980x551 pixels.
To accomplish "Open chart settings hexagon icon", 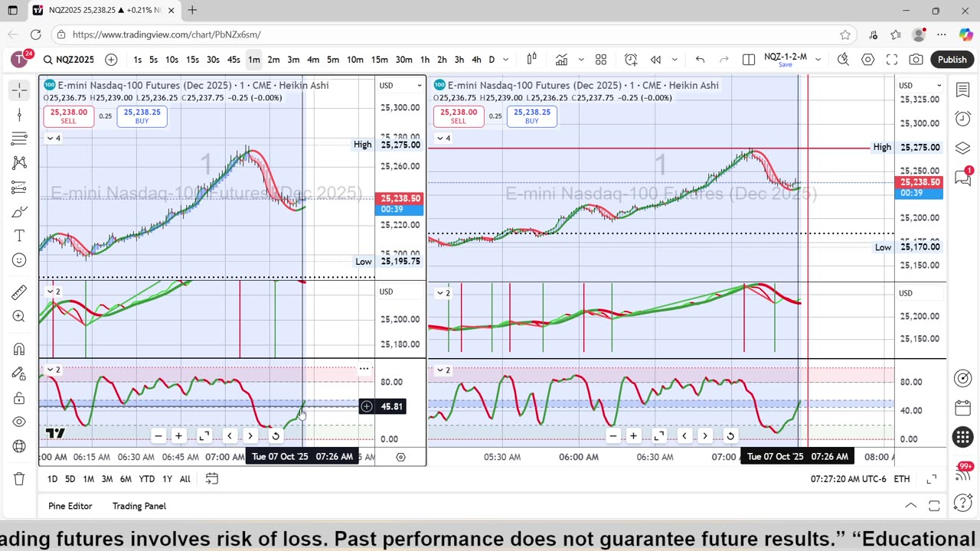I will (x=867, y=60).
